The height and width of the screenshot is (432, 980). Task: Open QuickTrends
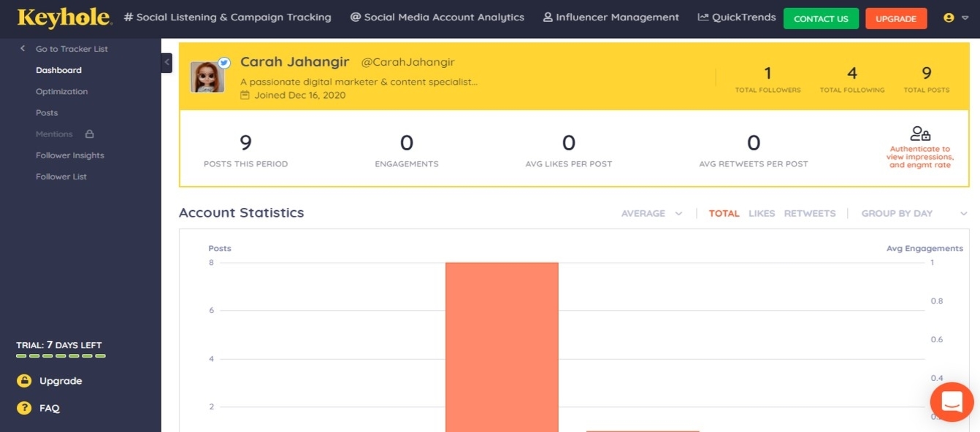(736, 18)
